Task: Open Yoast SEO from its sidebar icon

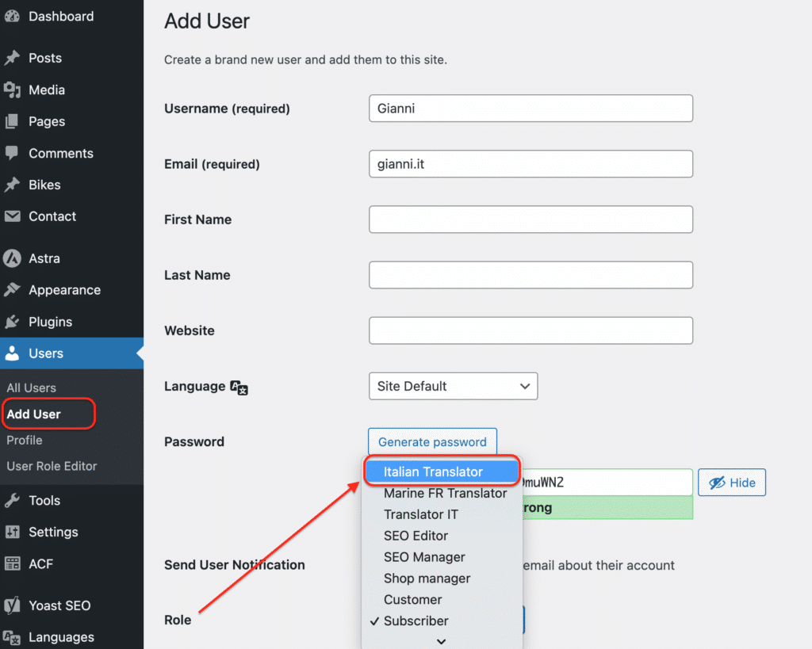Action: click(13, 605)
